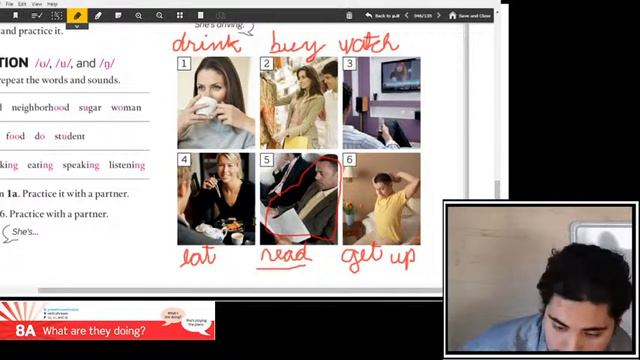The image size is (640, 360).
Task: Click the word 'eating'
Action: [x=40, y=165]
